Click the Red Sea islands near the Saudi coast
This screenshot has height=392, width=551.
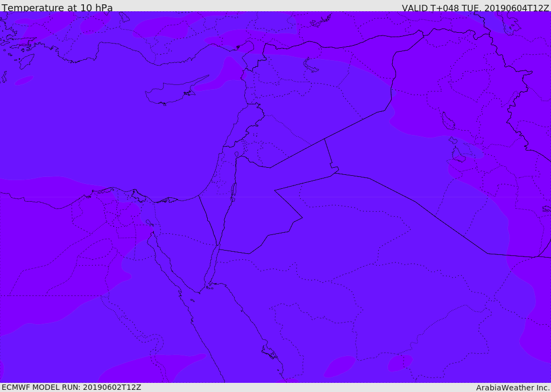(269, 352)
